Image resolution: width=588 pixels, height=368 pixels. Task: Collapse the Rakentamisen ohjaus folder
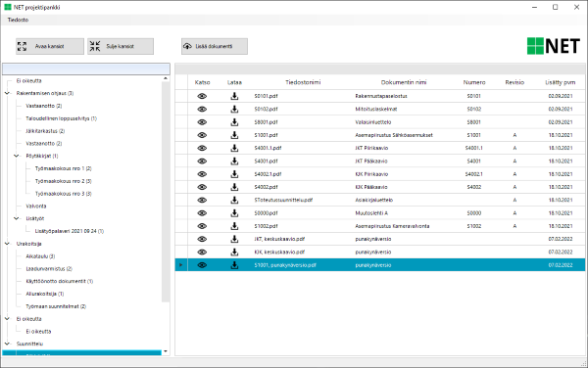coord(7,93)
